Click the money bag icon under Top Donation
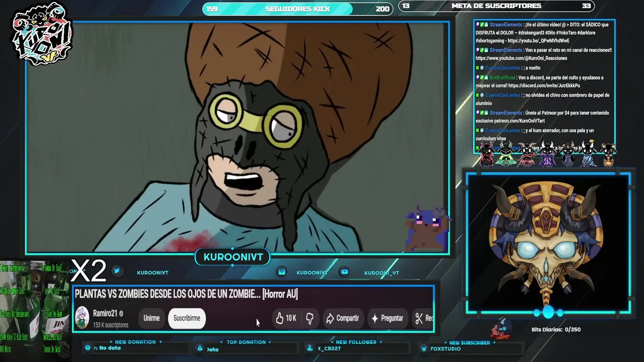Screen dimensions: 644x362 (x=200, y=348)
